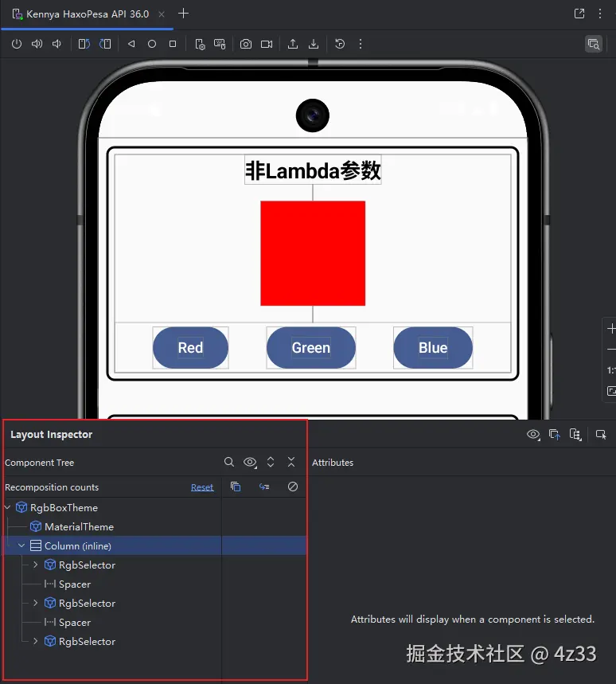
Task: Select the MaterialTheme tree item
Action: coord(79,526)
